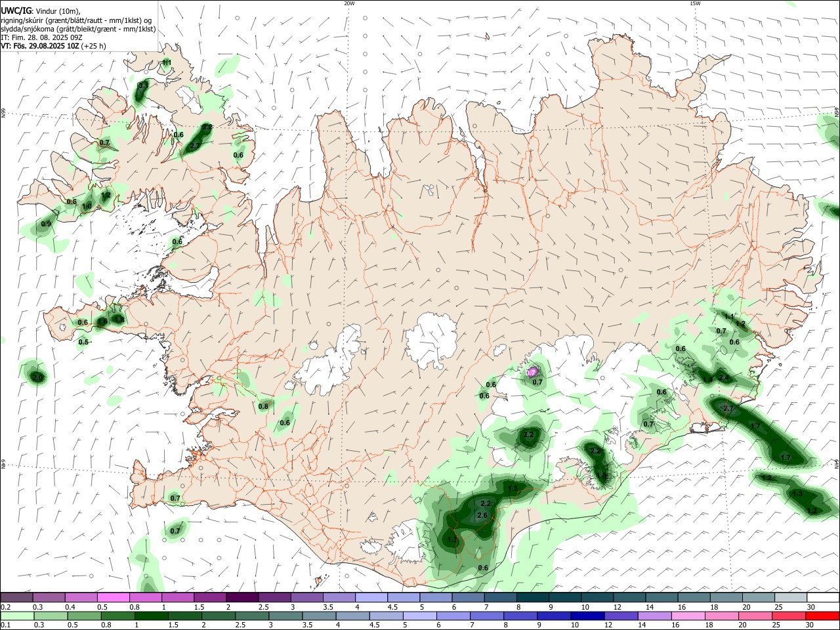This screenshot has height=630, width=840.
Task: Select the darkest purple snow legend swatch
Action: pos(241,598)
